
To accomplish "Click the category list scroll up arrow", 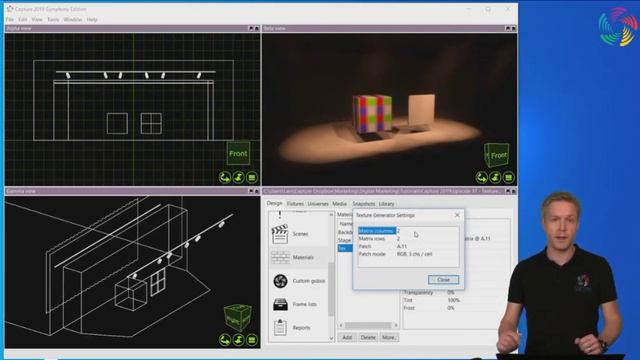I will [x=331, y=215].
